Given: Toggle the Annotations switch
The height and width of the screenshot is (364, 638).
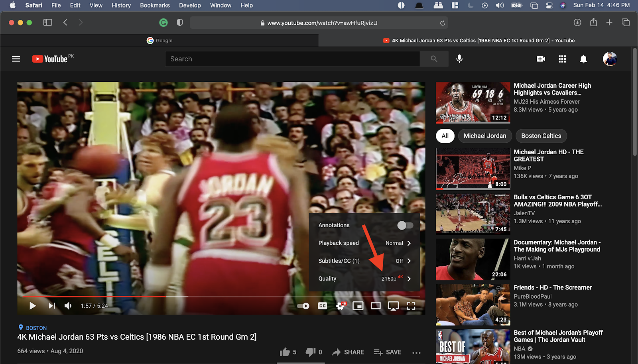Looking at the screenshot, I should click(405, 225).
